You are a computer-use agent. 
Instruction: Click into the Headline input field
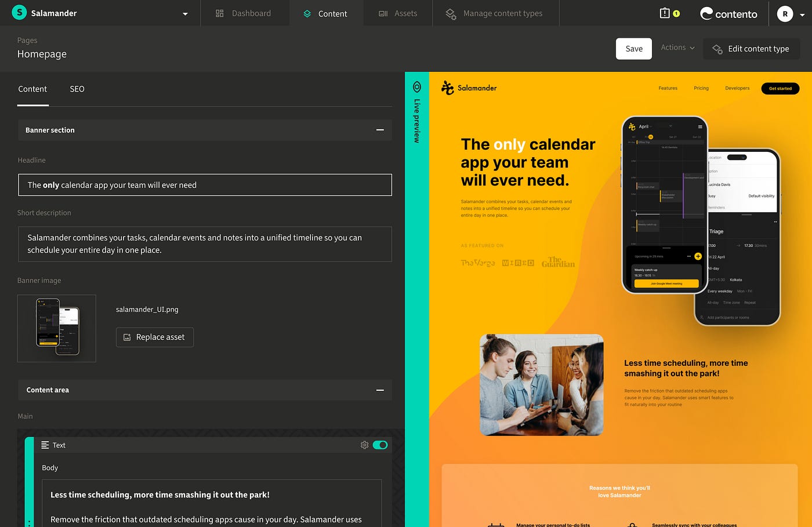click(205, 185)
